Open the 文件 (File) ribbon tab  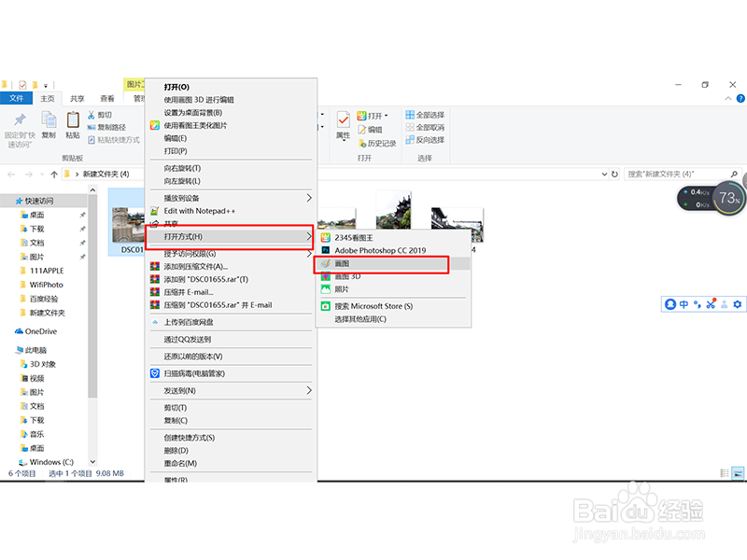[x=16, y=98]
